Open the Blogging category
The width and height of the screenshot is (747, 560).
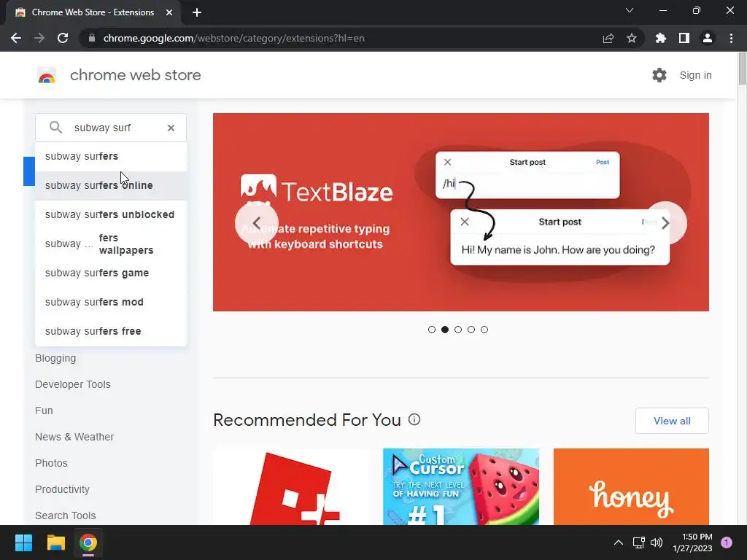click(x=55, y=358)
